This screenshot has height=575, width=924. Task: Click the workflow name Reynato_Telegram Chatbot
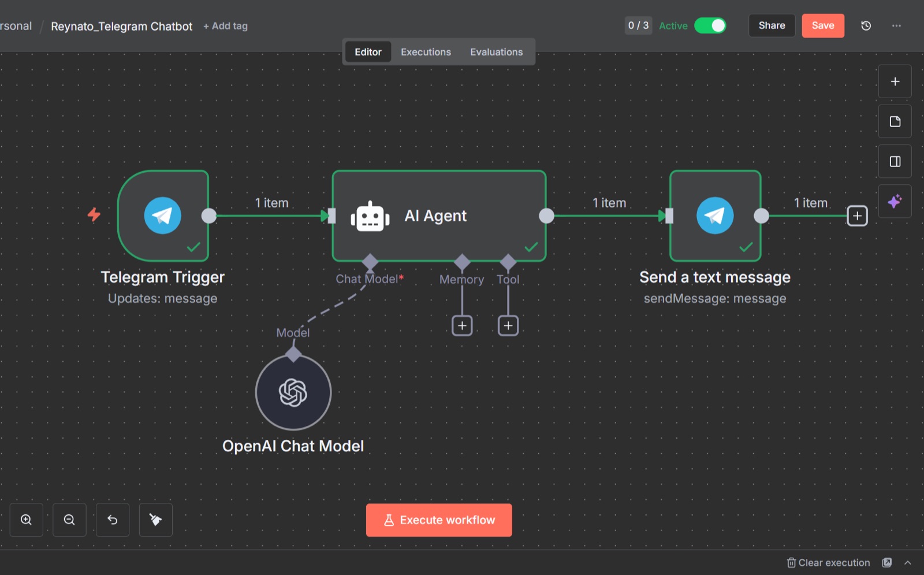point(122,27)
